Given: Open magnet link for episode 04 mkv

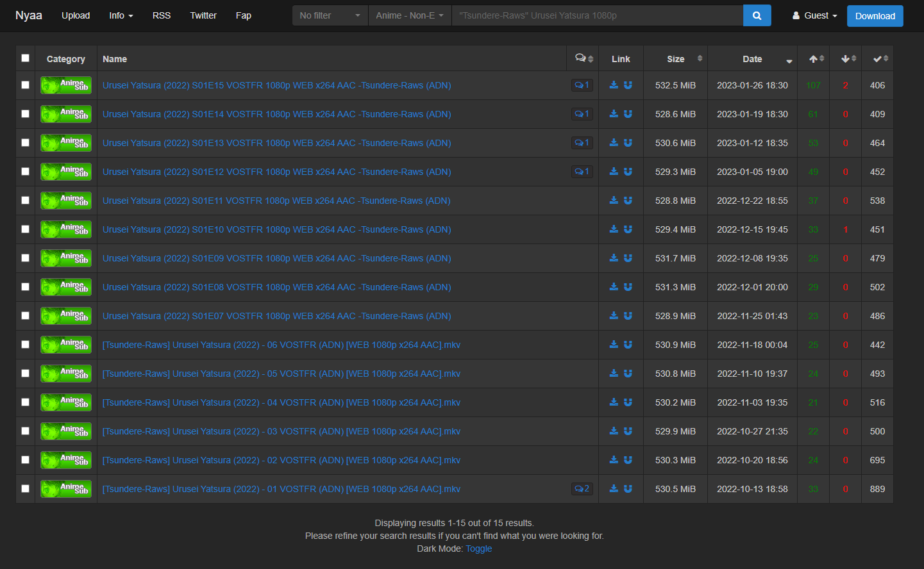Looking at the screenshot, I should click(628, 402).
